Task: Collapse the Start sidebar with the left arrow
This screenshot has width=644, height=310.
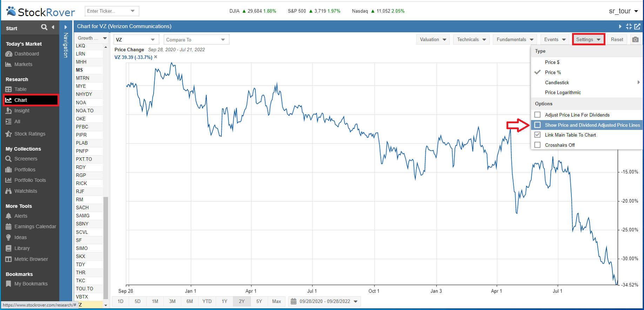Action: pos(53,27)
